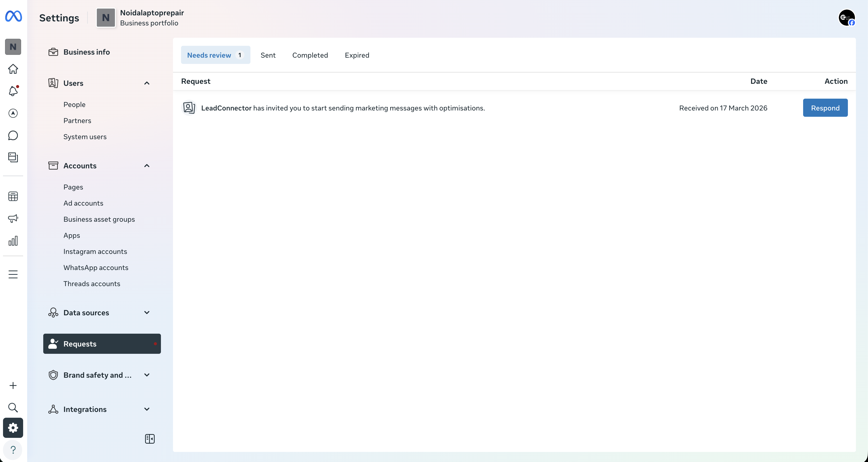Open WhatsApp accounts settings link

[x=96, y=267]
